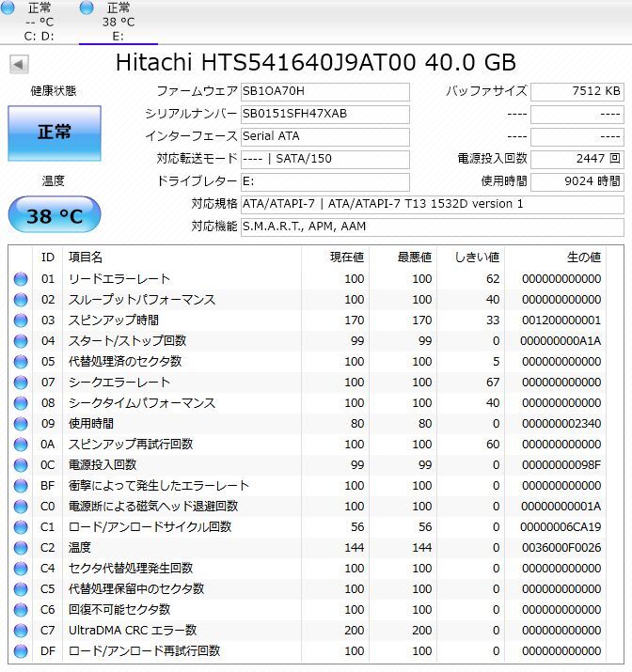This screenshot has height=672, width=632.
Task: Select raw value 00000000001A
Action: (561, 507)
